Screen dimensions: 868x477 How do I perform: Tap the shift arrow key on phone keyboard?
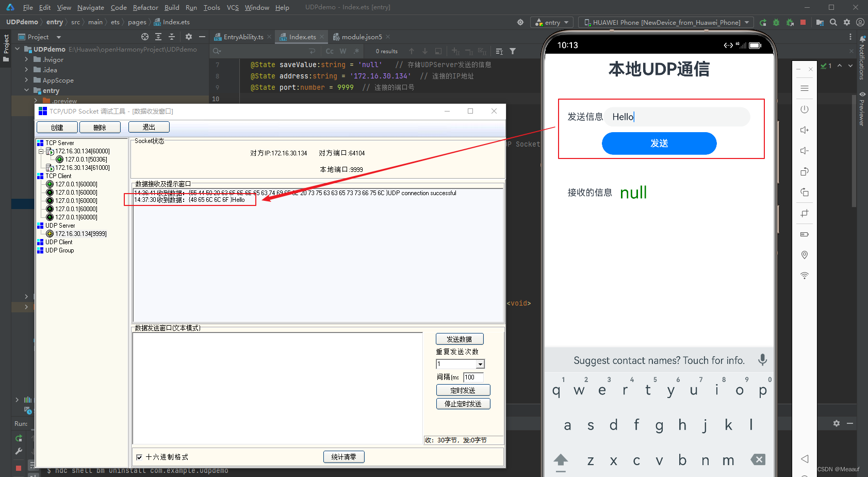click(561, 460)
